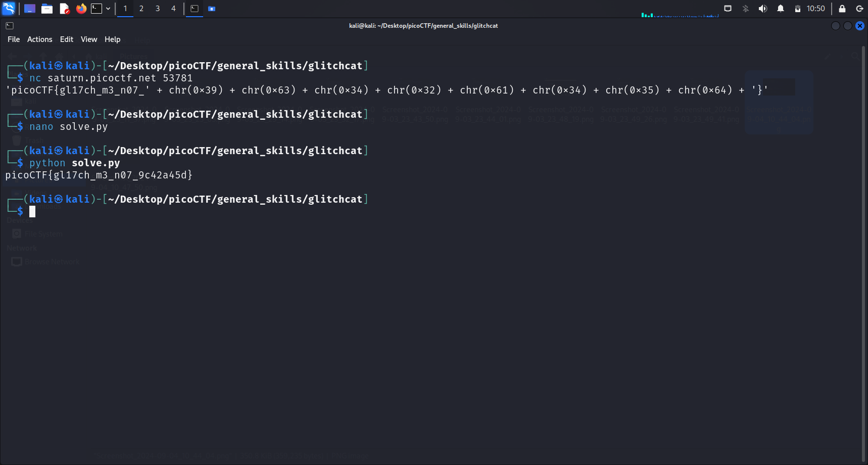Open the Edit menu
868x465 pixels.
(66, 39)
